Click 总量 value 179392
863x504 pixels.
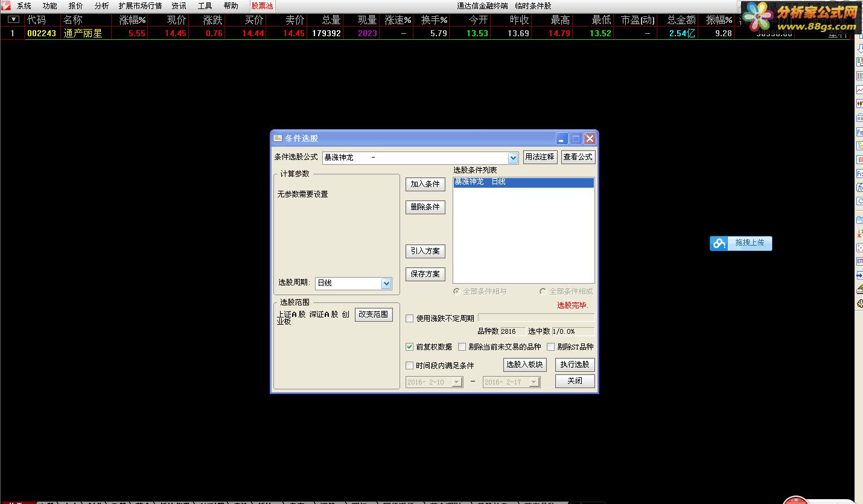pyautogui.click(x=326, y=33)
